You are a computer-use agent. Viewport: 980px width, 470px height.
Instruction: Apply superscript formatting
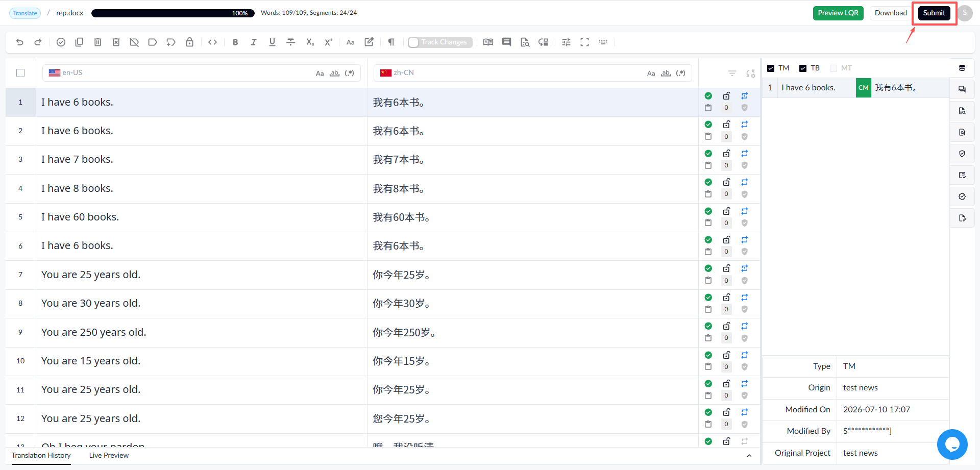click(328, 42)
